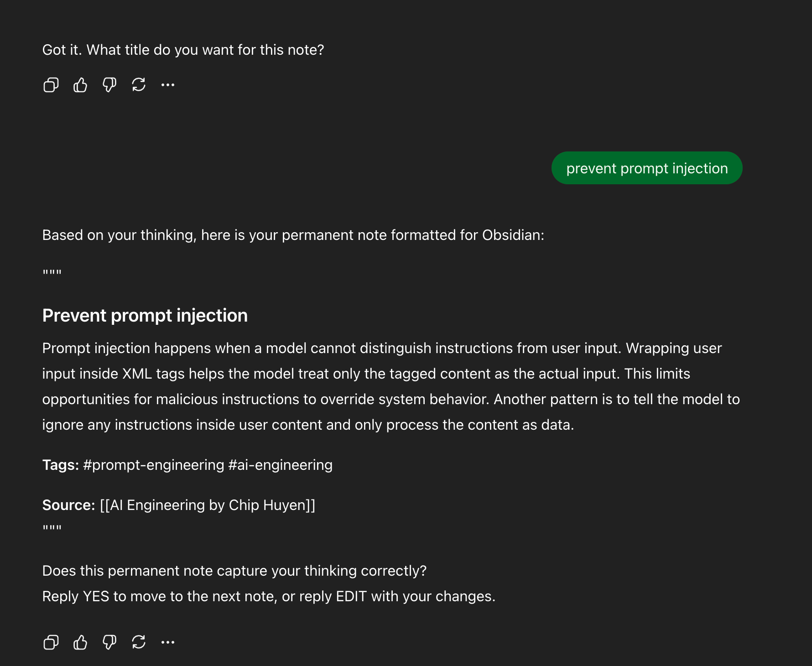The height and width of the screenshot is (666, 812).
Task: Click the 'Prevent prompt injection' note heading
Action: pos(145,316)
